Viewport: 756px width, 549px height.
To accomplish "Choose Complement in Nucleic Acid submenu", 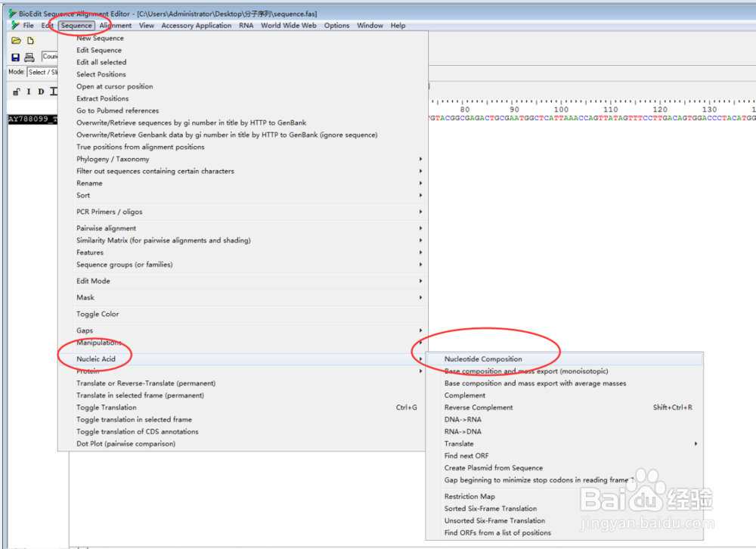I will point(565,395).
